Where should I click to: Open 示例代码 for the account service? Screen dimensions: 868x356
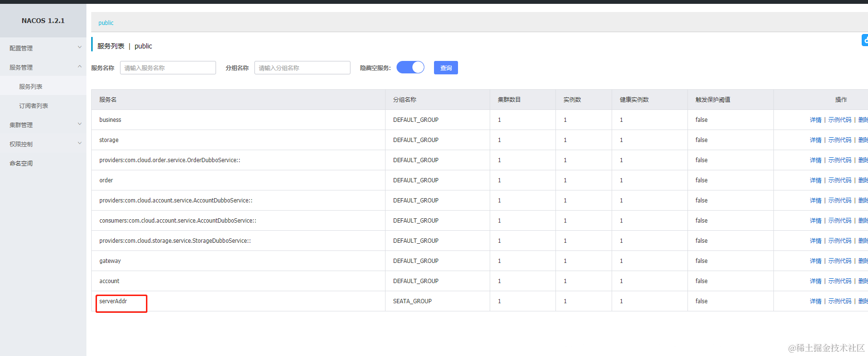[x=840, y=281]
